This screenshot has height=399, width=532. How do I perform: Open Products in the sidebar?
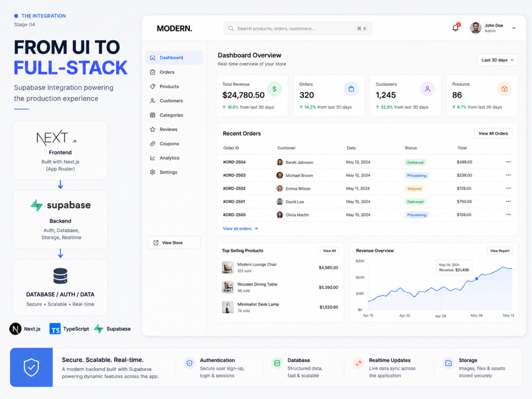(174, 87)
